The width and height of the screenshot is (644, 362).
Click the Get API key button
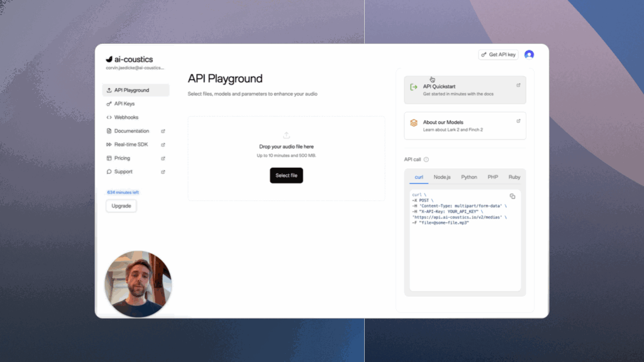pos(498,55)
